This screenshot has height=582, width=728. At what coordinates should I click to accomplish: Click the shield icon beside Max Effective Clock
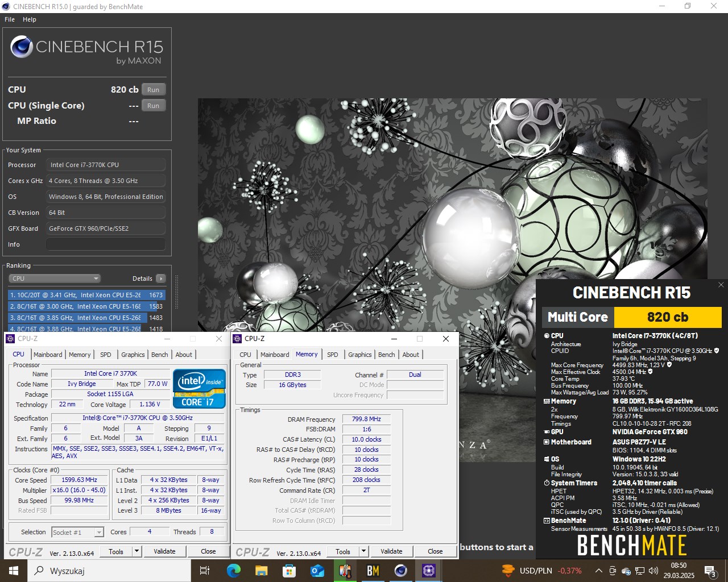(651, 372)
